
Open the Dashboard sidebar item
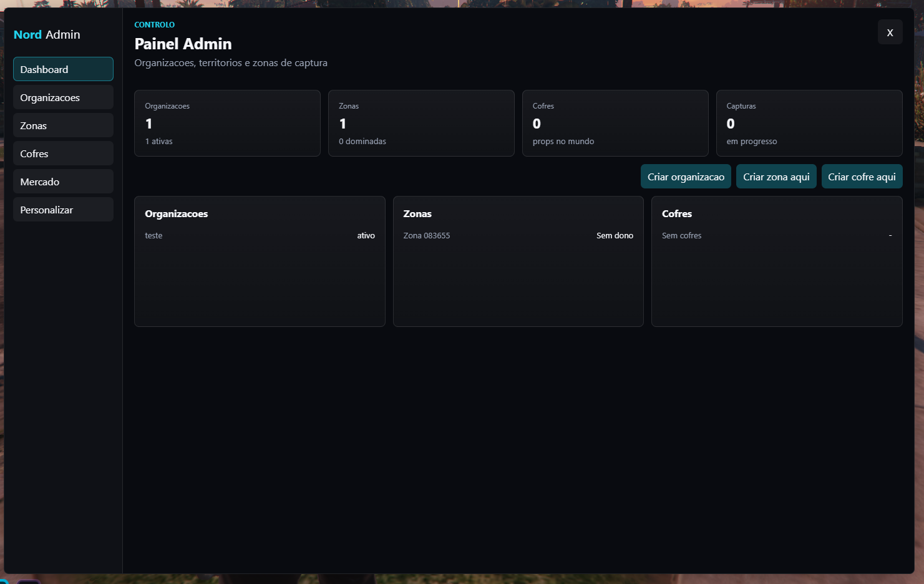coord(63,69)
